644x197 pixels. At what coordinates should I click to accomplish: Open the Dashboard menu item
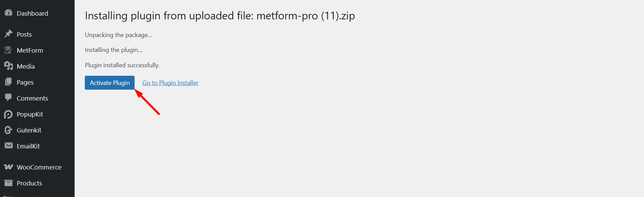[x=32, y=13]
